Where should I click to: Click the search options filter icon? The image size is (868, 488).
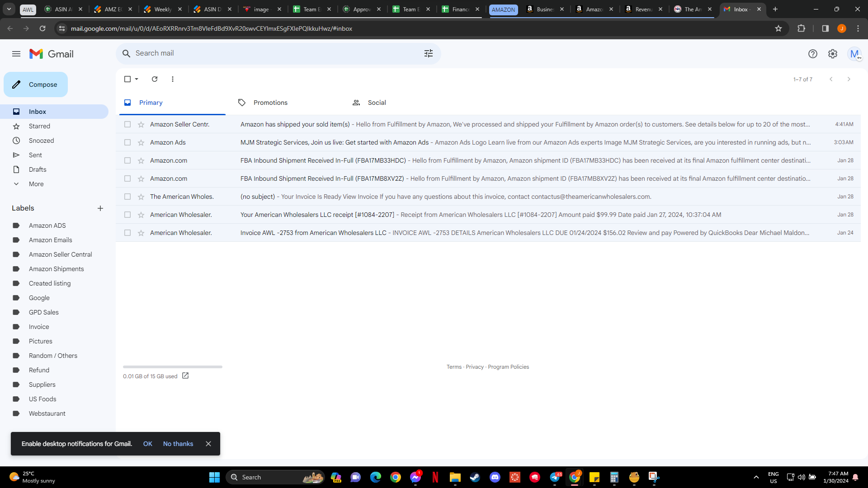[x=429, y=53]
